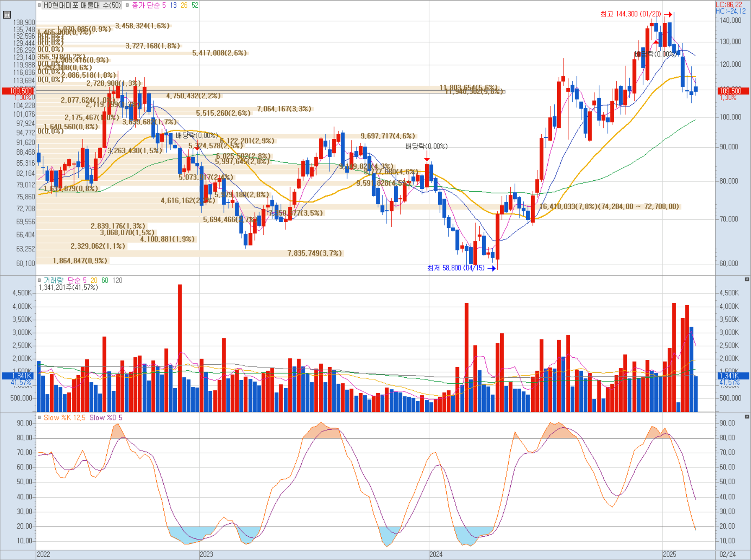Click the 5,417,008(2.6%) volume profile label
Screen dimensions: 751x560
[220, 53]
